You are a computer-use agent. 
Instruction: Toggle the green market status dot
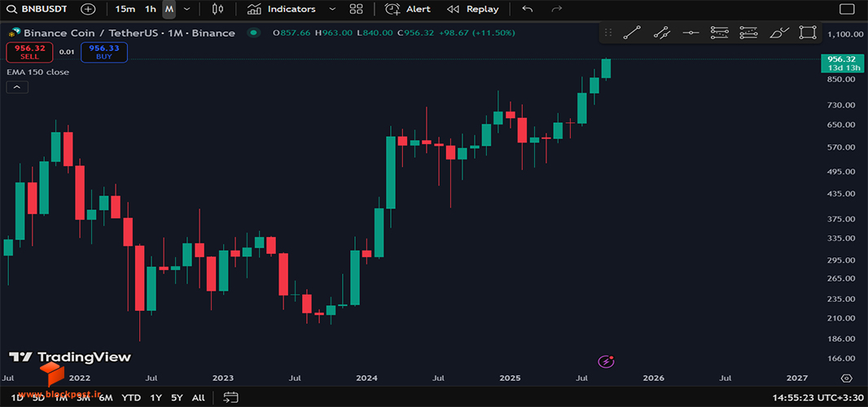coord(253,33)
